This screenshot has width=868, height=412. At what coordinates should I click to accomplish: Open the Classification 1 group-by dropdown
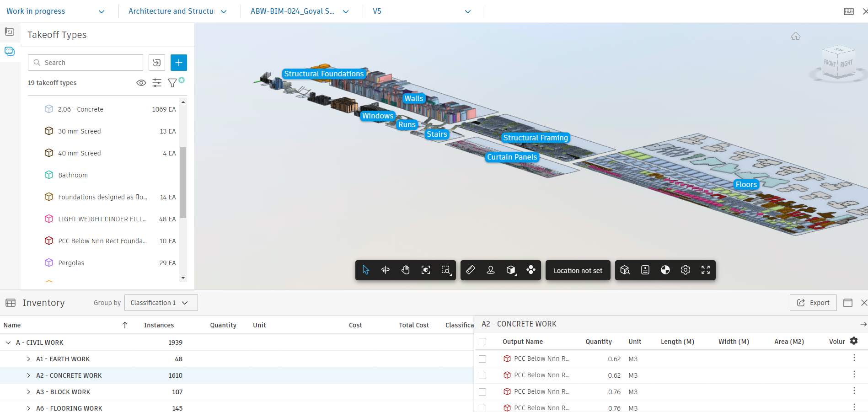pos(161,303)
